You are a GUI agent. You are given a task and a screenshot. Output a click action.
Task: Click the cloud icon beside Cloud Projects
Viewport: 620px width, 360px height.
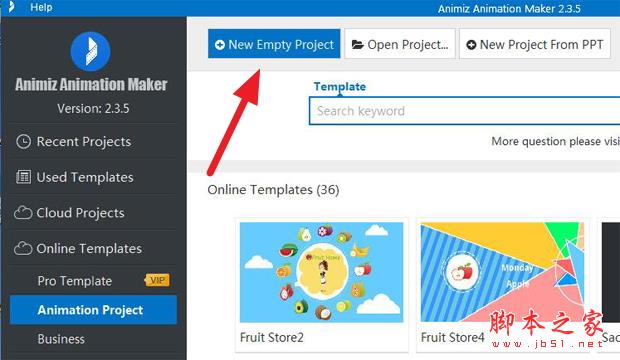(23, 213)
